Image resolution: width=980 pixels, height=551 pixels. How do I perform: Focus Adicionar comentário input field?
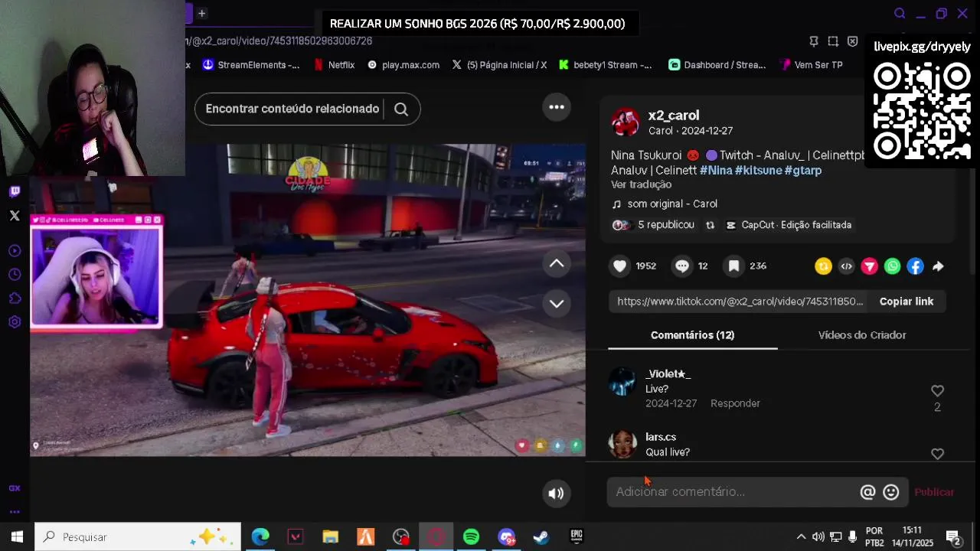[733, 492]
